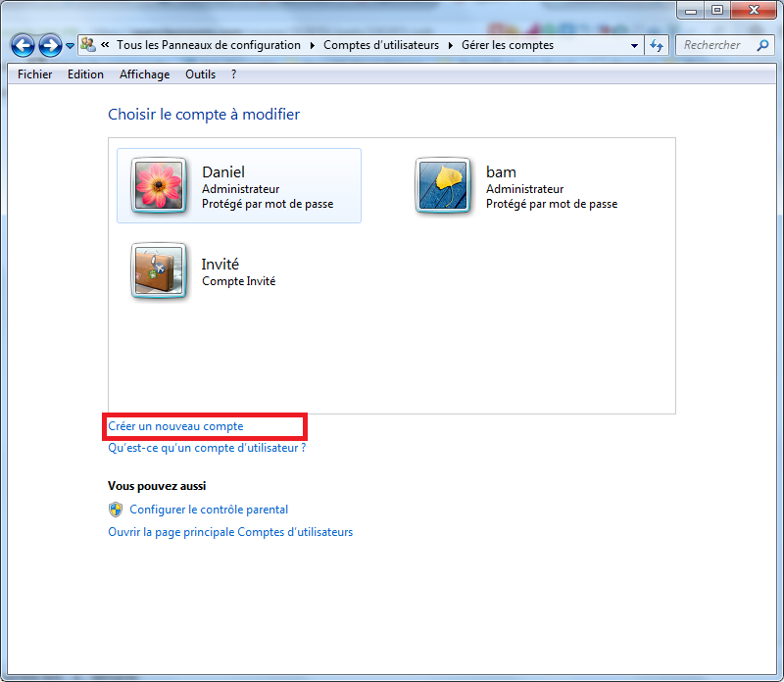
Task: Open the Edition menu
Action: [85, 74]
